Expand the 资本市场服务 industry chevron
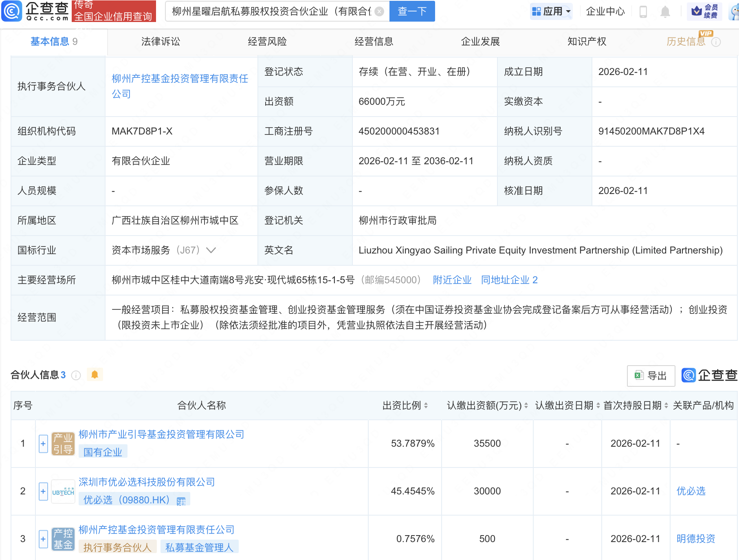 (x=211, y=250)
